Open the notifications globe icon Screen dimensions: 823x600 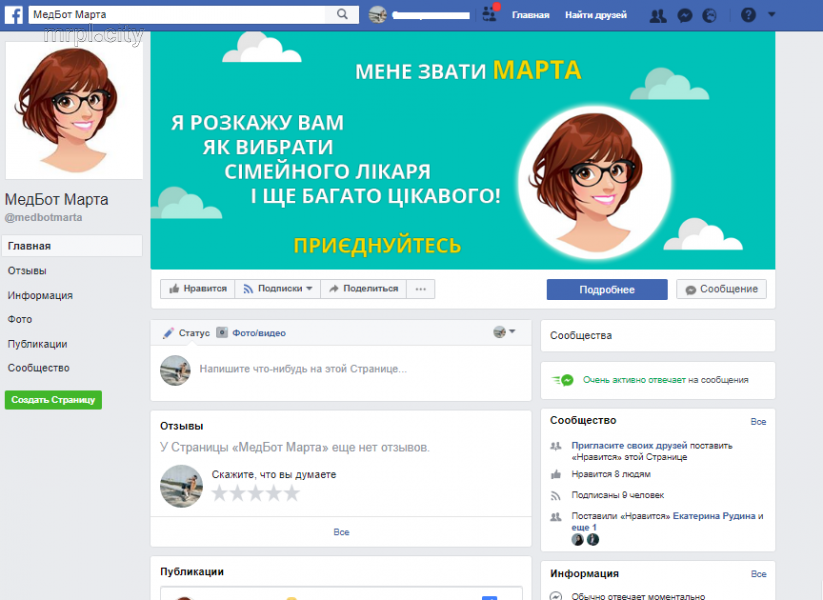[709, 16]
